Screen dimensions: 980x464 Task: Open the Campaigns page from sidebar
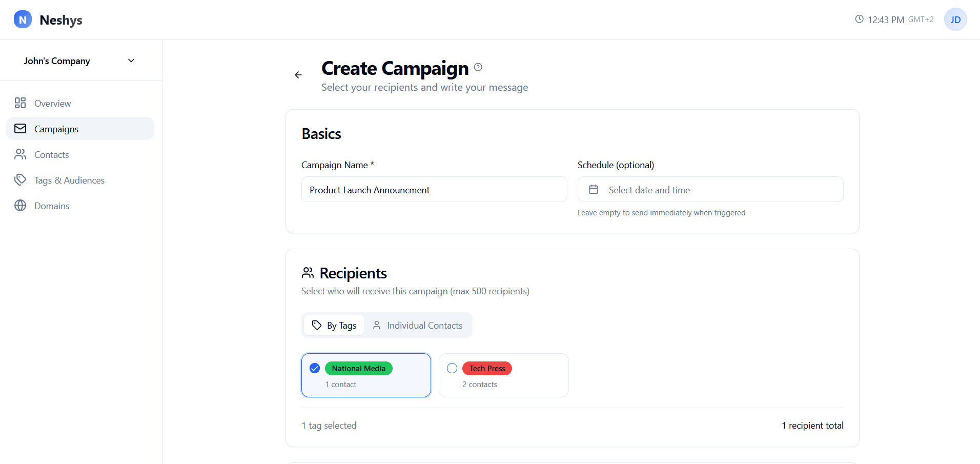56,128
